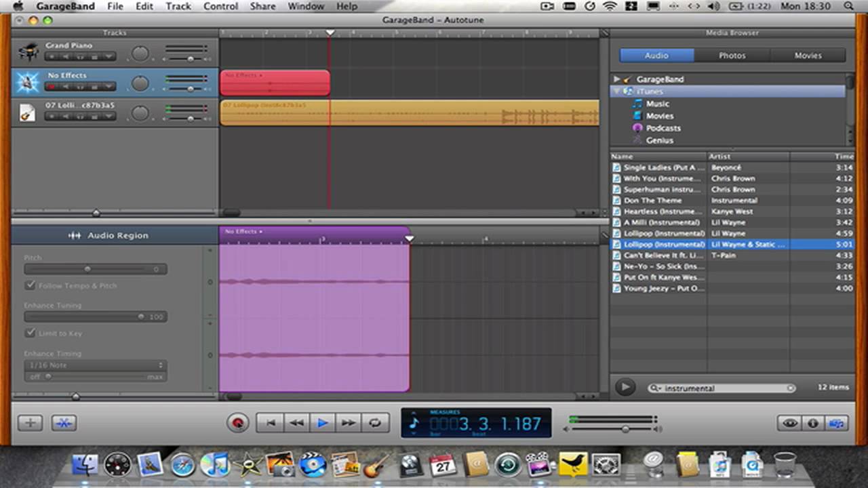This screenshot has height=488, width=868.
Task: Preview selected song in the media browser
Action: 625,387
